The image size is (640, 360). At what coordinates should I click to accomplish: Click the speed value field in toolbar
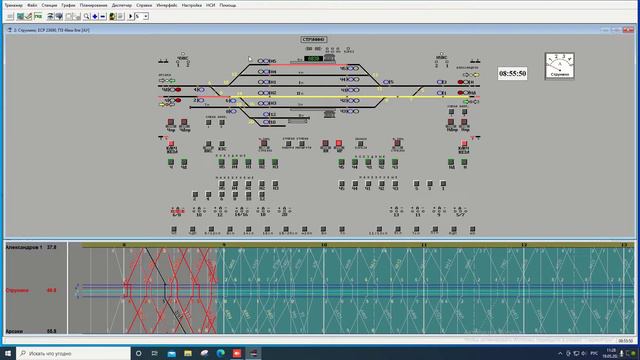pos(139,16)
